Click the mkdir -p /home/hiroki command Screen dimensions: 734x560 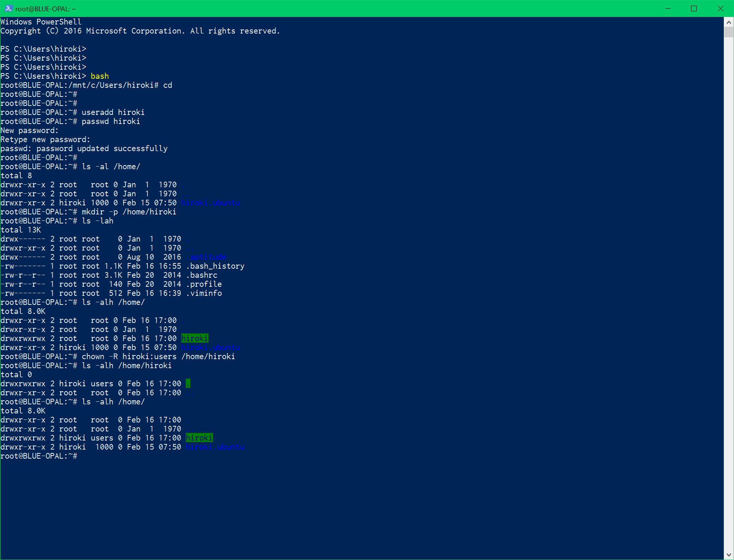(x=129, y=212)
